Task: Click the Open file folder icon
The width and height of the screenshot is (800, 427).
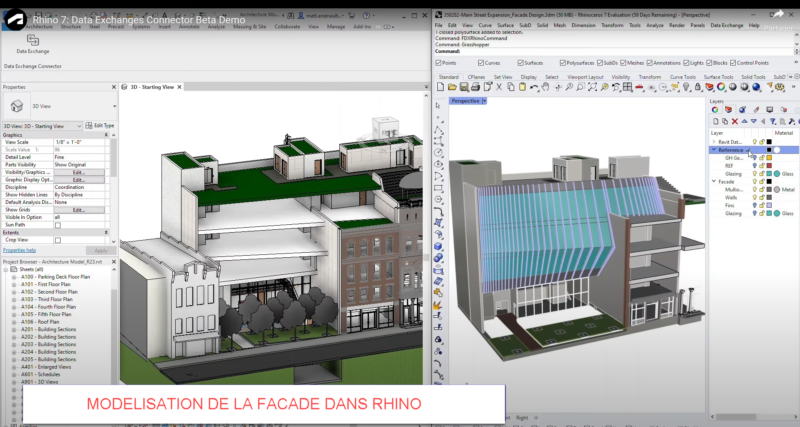Action: coord(451,88)
